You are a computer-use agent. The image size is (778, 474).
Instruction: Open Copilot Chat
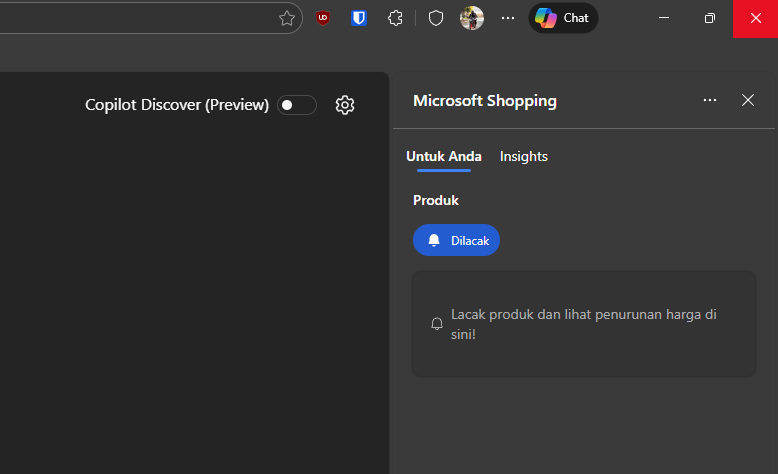tap(563, 18)
